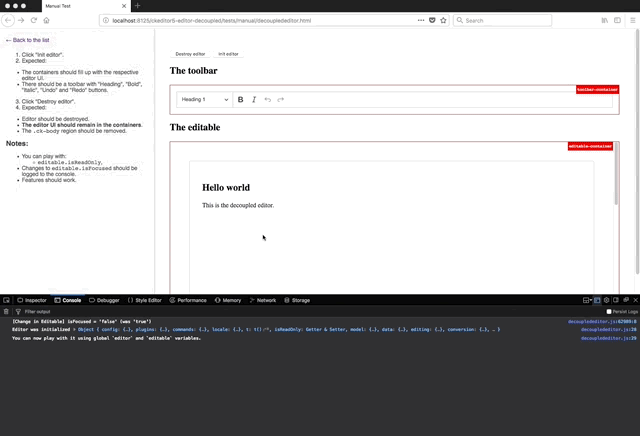The image size is (640, 436).
Task: Switch to the Performance tab
Action: [188, 300]
